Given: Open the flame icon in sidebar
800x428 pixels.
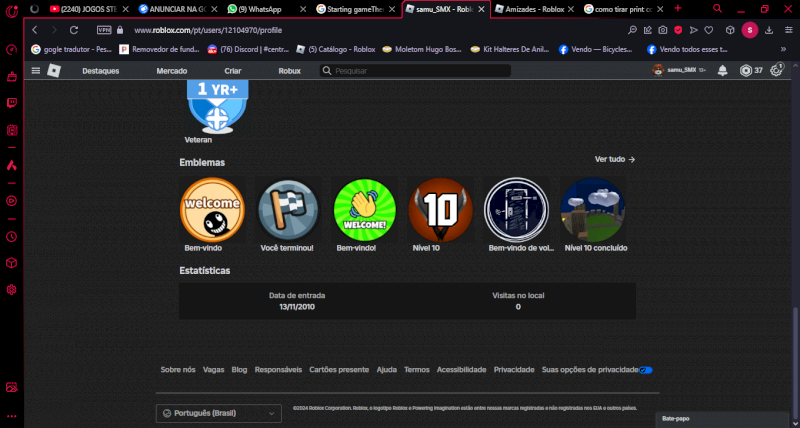Looking at the screenshot, I should (x=12, y=165).
